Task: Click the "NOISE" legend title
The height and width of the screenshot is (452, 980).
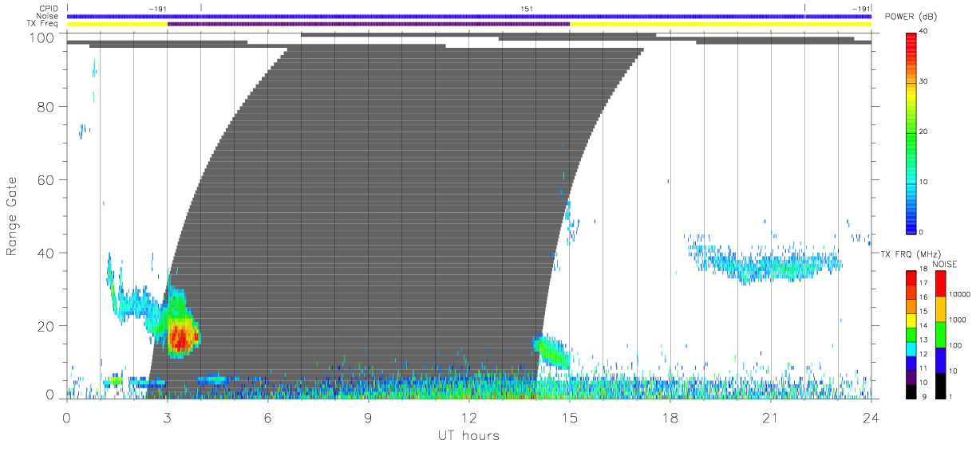Action: coord(945,264)
